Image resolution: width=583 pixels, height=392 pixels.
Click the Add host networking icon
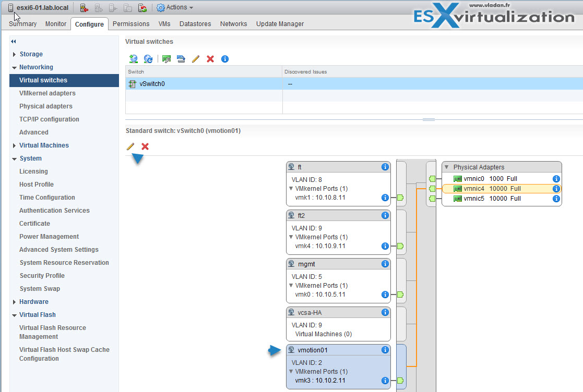tap(134, 59)
